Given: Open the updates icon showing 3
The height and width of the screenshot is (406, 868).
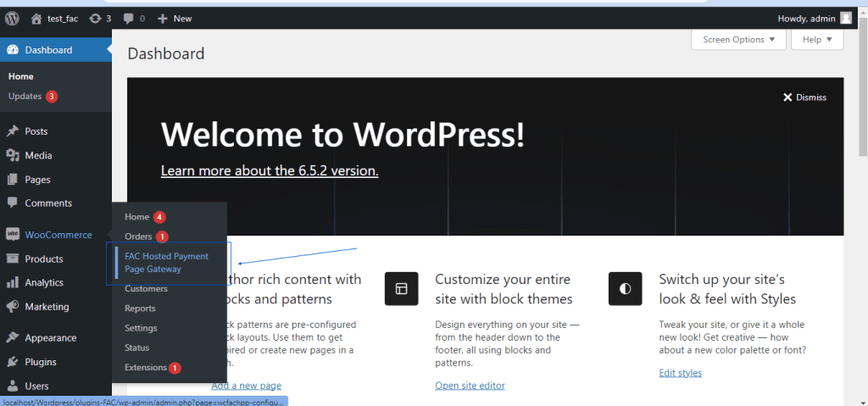Looking at the screenshot, I should pos(100,19).
